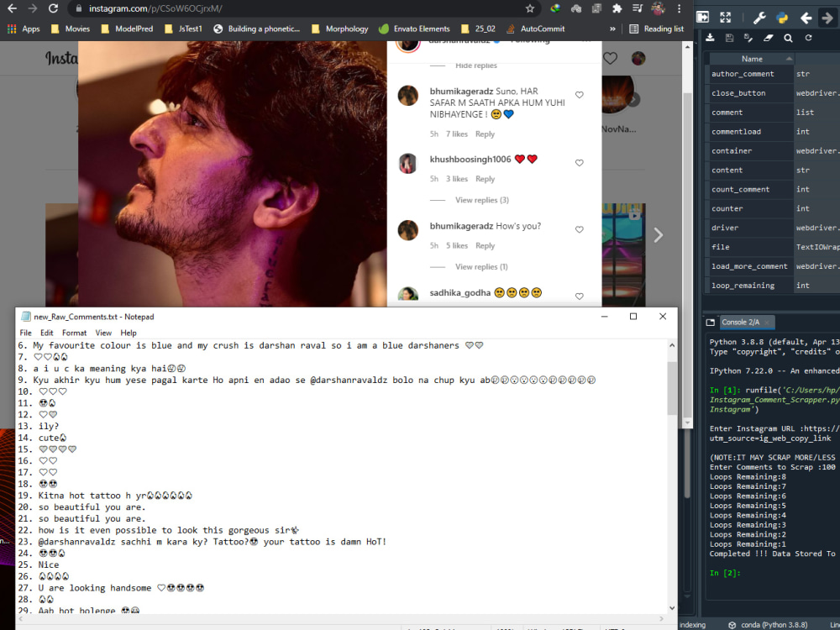Like khushboosingh1006's comment
Image resolution: width=840 pixels, height=630 pixels.
click(x=579, y=163)
